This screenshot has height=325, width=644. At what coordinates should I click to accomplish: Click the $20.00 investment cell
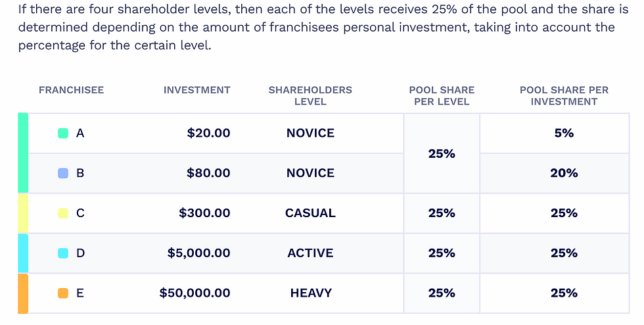(209, 134)
